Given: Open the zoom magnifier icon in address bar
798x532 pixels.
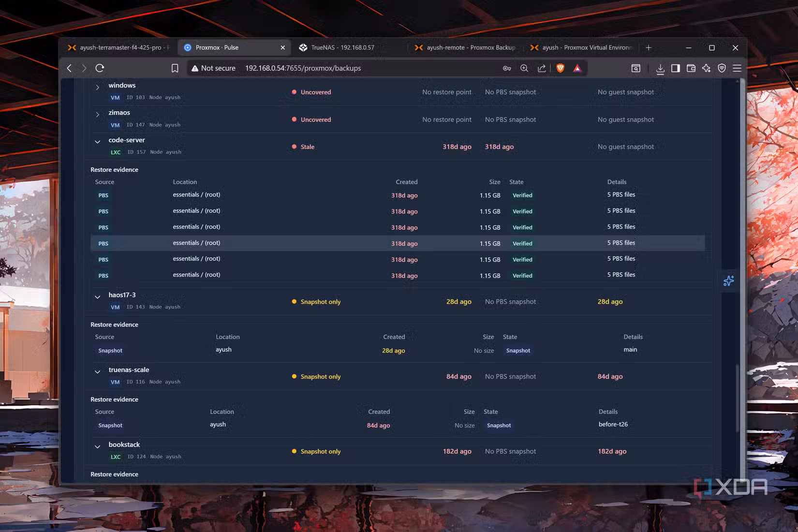Looking at the screenshot, I should point(524,68).
